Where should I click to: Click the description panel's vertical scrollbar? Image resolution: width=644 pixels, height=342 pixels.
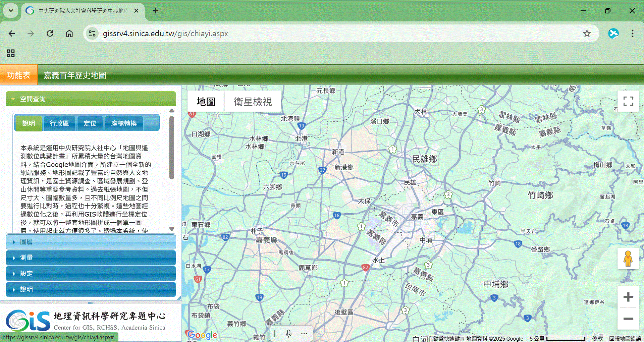click(x=172, y=148)
